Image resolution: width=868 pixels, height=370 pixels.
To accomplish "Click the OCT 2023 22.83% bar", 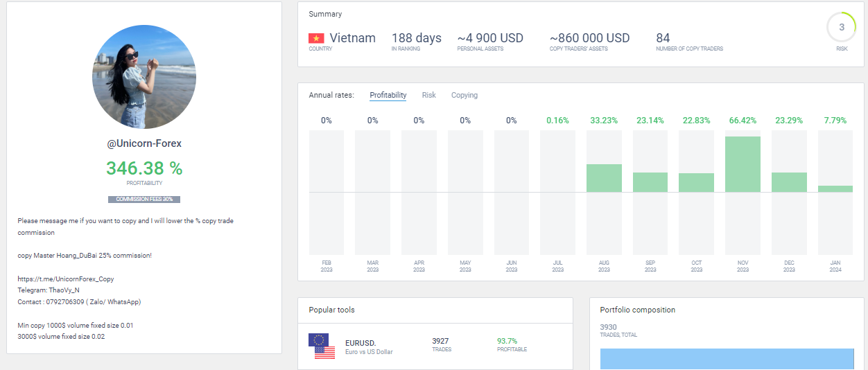I will tap(696, 182).
